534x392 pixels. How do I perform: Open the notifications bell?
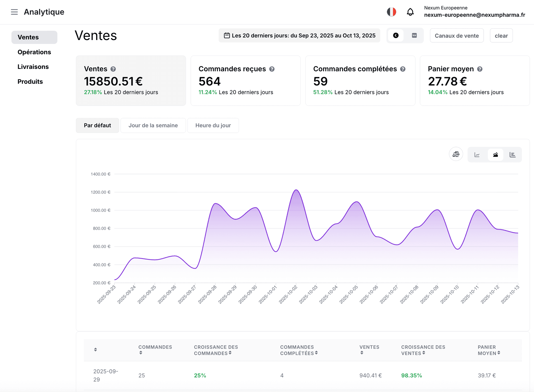410,12
